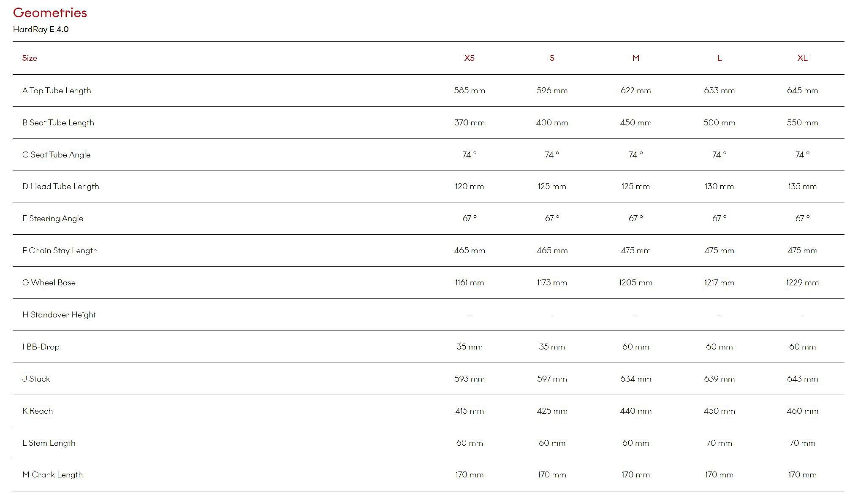Select the I BB-Drop row label
Screen dimensions: 858x504
[x=41, y=347]
